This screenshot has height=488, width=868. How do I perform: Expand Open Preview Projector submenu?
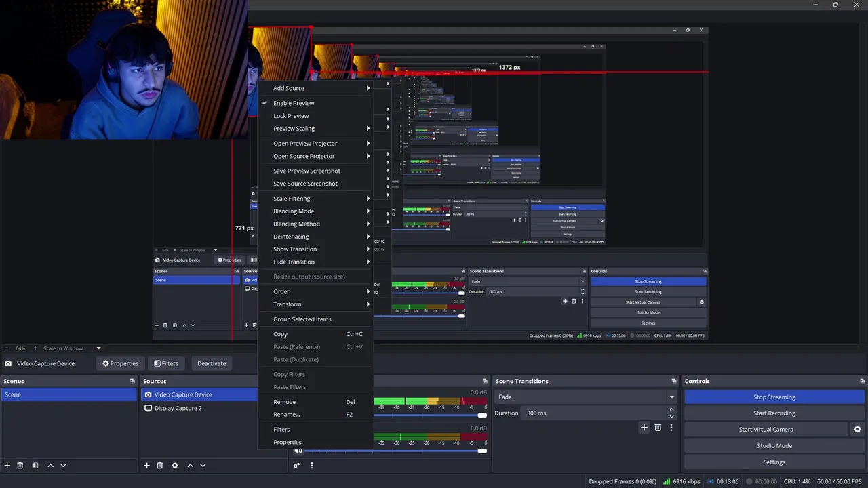tap(316, 144)
